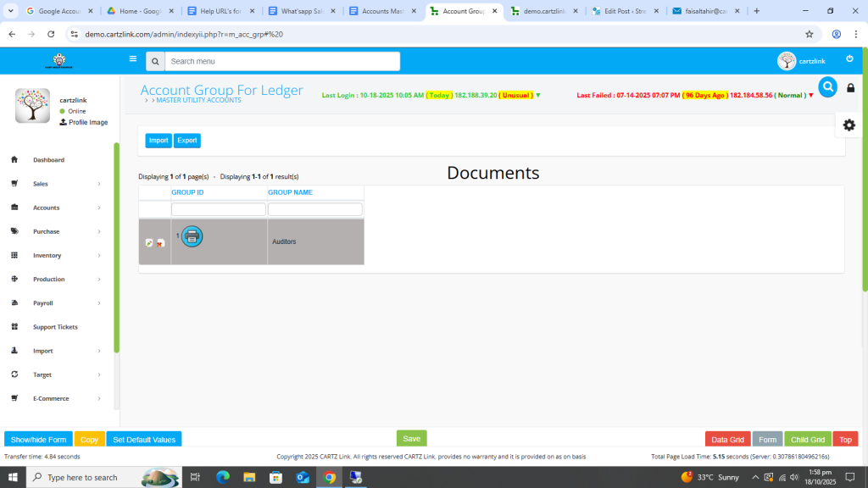Click the lock screen padlock icon

(850, 88)
